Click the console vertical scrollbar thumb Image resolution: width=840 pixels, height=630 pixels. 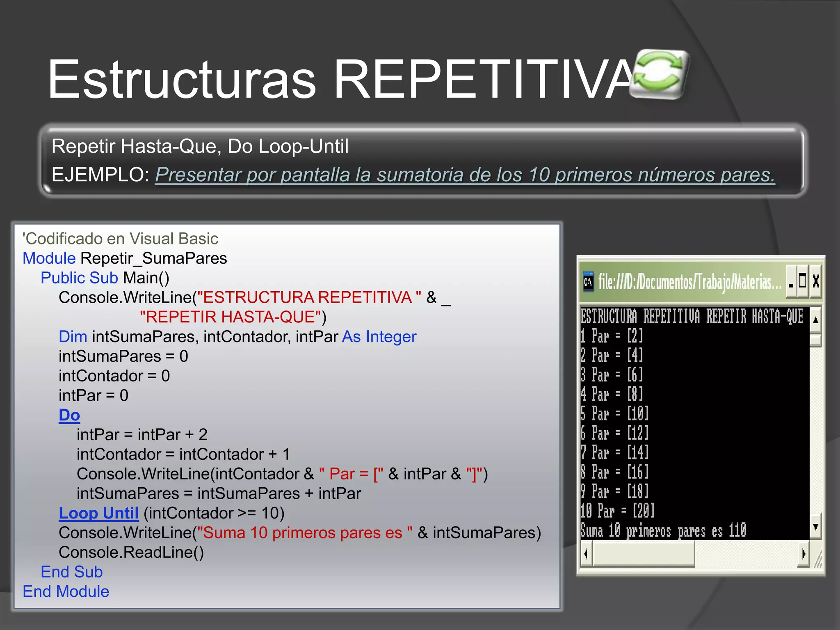pos(815,340)
